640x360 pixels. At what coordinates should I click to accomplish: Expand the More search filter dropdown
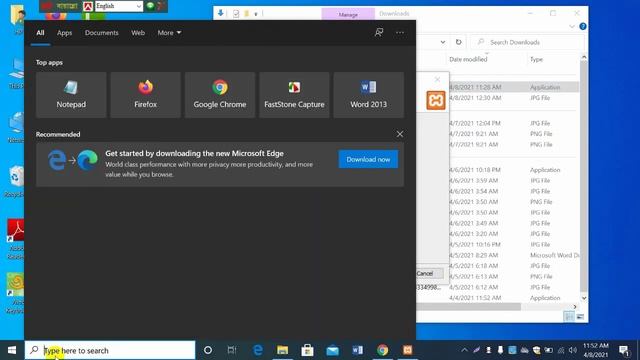coord(169,33)
